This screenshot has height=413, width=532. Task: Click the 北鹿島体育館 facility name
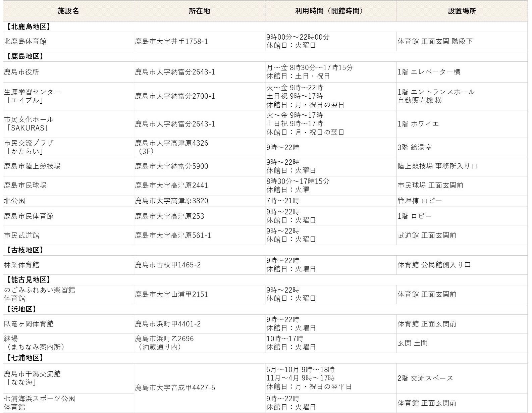pyautogui.click(x=25, y=42)
